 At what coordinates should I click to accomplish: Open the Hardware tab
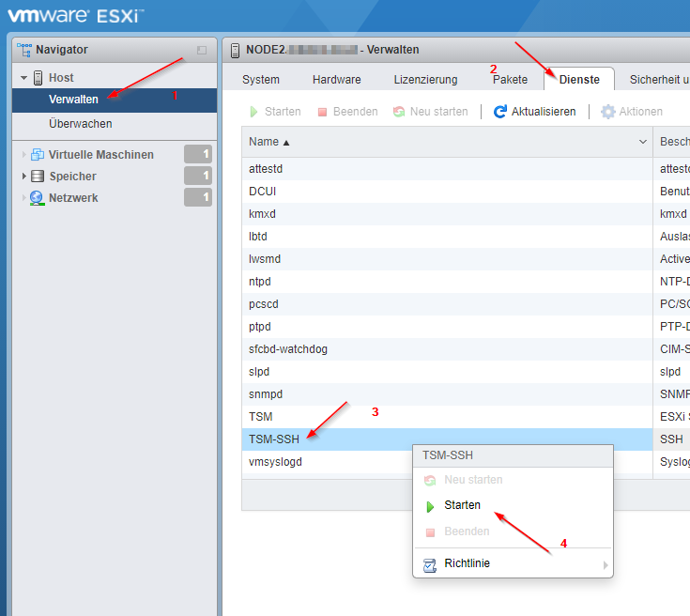tap(337, 80)
